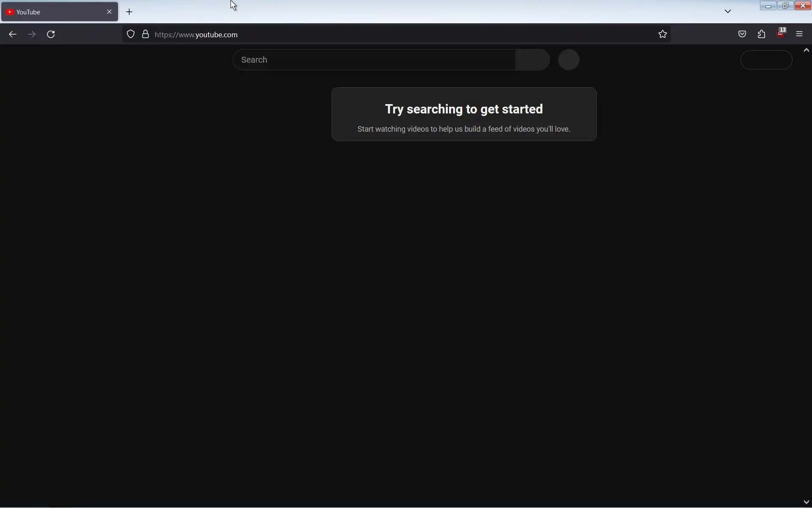Expand the list all tabs dropdown
This screenshot has width=812, height=508.
pyautogui.click(x=728, y=11)
